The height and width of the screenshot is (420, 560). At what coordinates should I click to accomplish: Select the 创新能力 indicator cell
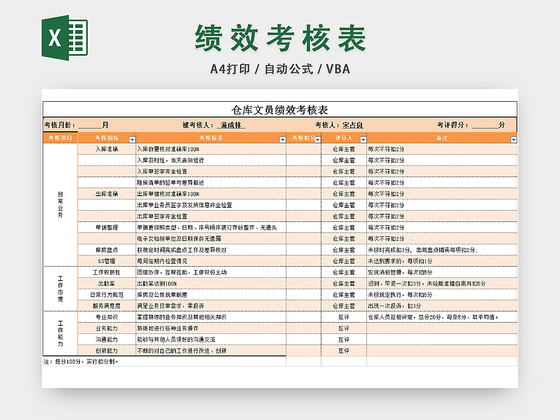tap(107, 351)
